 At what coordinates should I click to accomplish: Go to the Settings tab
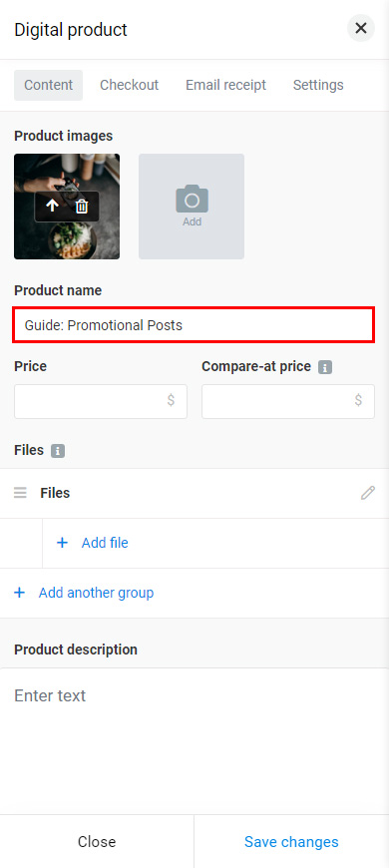tap(318, 85)
